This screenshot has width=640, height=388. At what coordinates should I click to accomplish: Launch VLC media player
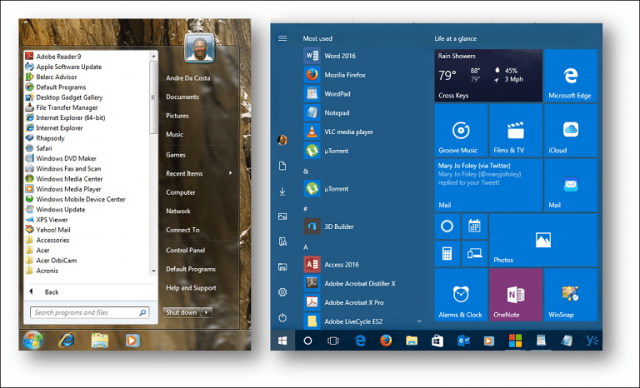click(x=339, y=132)
